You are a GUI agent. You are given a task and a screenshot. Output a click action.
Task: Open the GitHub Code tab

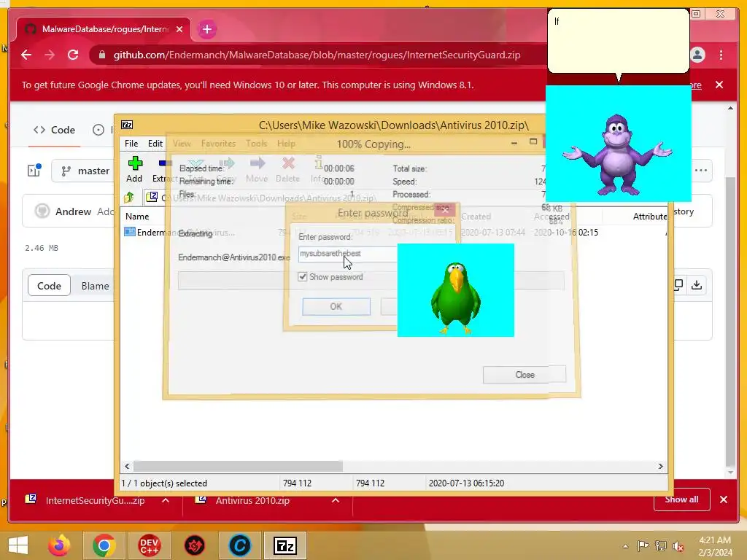[x=54, y=130]
